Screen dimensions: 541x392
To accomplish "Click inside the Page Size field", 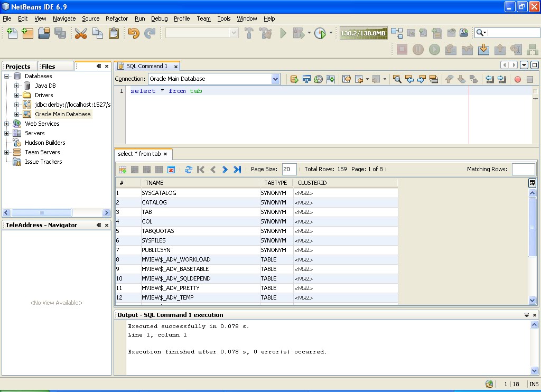I will (x=288, y=169).
